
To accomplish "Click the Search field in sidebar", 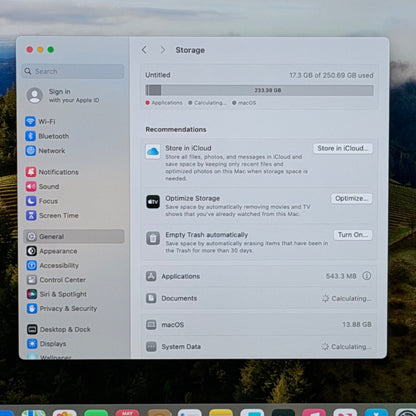I will pyautogui.click(x=73, y=71).
